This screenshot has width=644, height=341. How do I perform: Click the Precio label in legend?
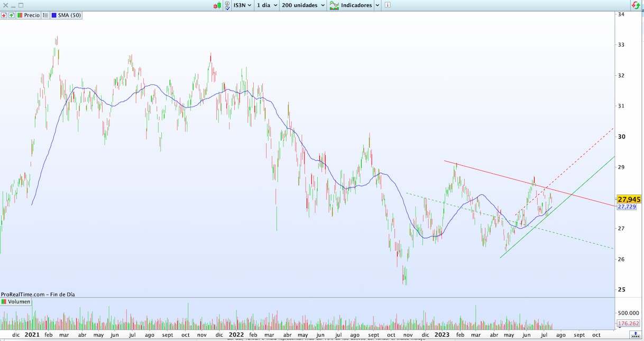(31, 15)
